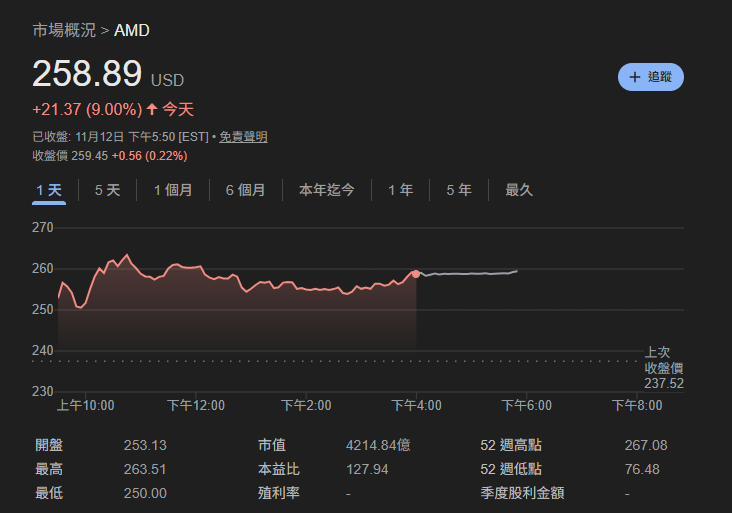Screen dimensions: 732x513
Task: Click the red closing price dot on chart
Action: pos(416,273)
